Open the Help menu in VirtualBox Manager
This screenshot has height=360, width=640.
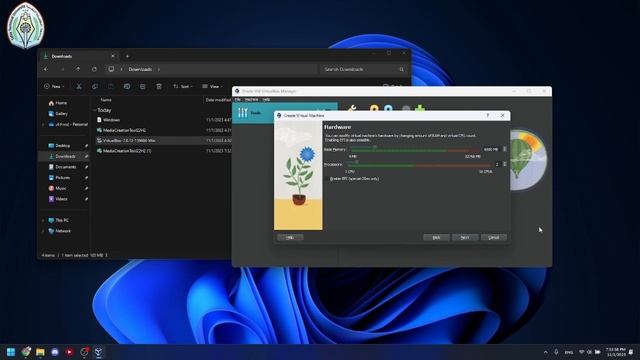(x=266, y=100)
